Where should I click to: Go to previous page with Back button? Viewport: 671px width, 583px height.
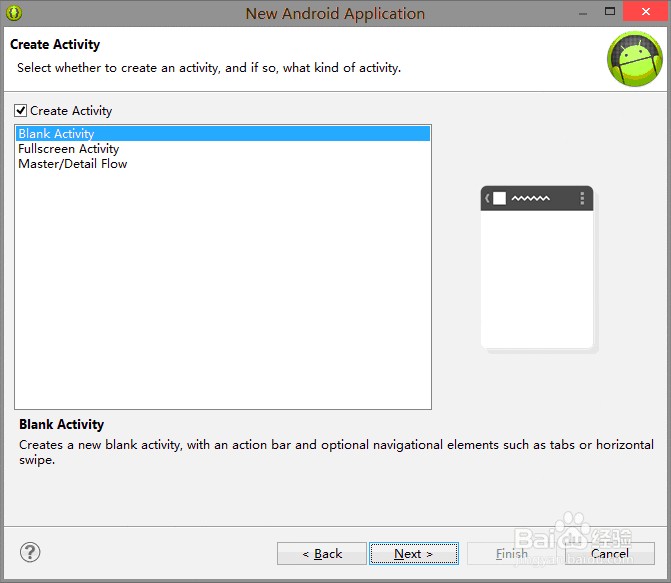tap(322, 553)
